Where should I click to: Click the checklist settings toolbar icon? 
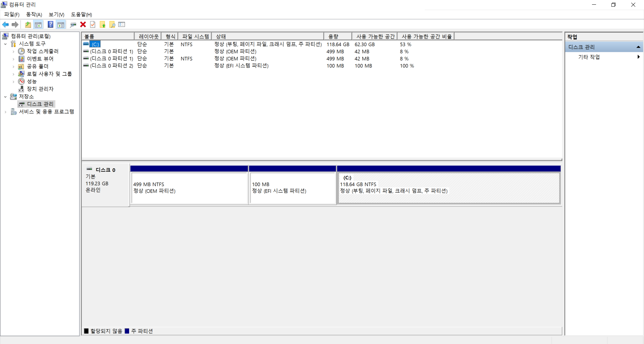pyautogui.click(x=122, y=24)
